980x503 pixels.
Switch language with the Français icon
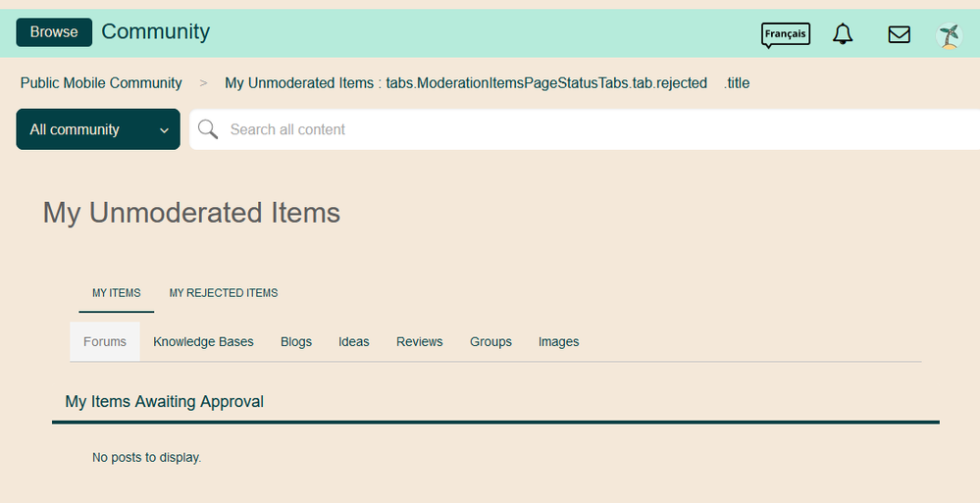pos(785,34)
